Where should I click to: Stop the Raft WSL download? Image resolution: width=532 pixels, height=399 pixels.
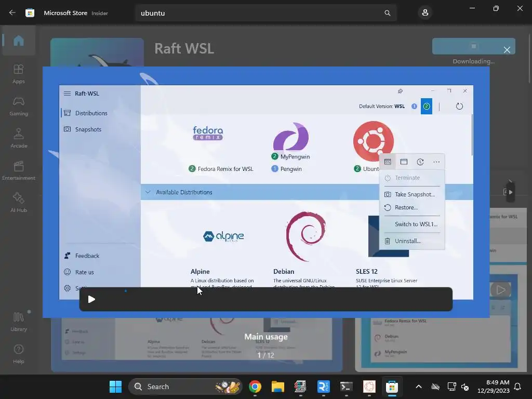coord(474,46)
